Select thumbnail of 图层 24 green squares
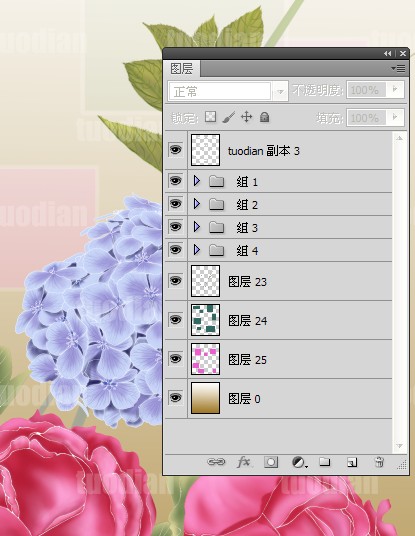This screenshot has width=415, height=536. [x=205, y=320]
